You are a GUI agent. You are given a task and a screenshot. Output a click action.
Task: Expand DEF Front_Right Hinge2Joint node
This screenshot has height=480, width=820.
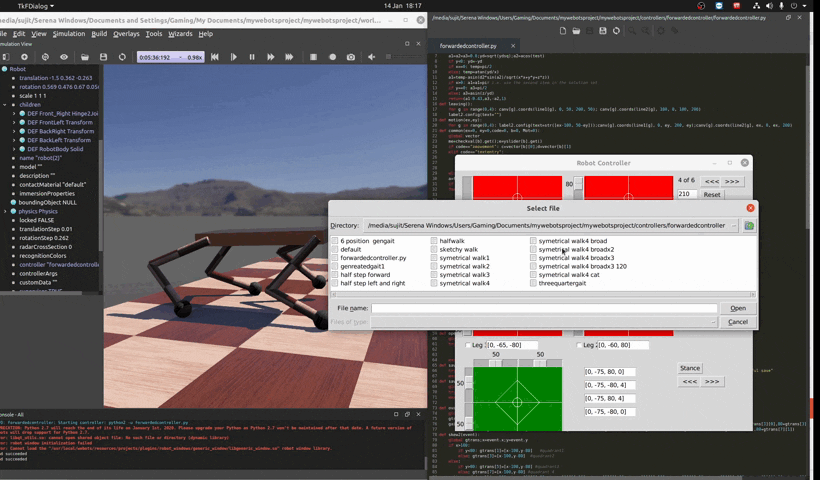(14, 113)
